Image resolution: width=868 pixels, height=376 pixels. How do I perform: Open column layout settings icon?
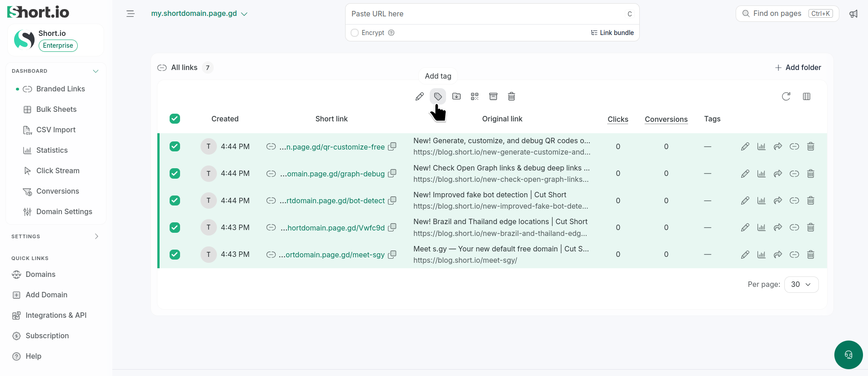click(x=807, y=96)
